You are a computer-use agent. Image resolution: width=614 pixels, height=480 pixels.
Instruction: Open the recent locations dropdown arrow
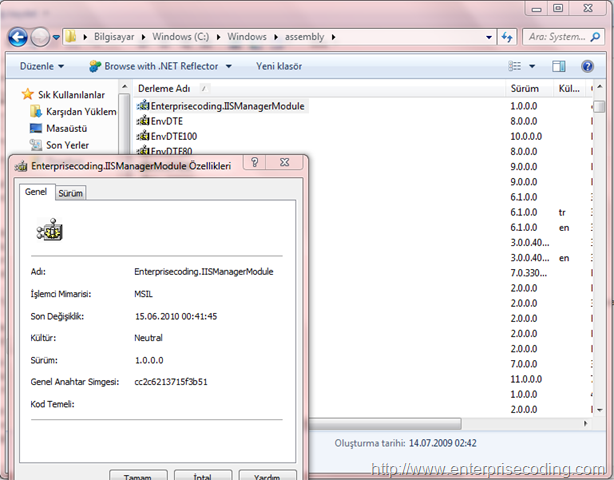click(x=56, y=38)
